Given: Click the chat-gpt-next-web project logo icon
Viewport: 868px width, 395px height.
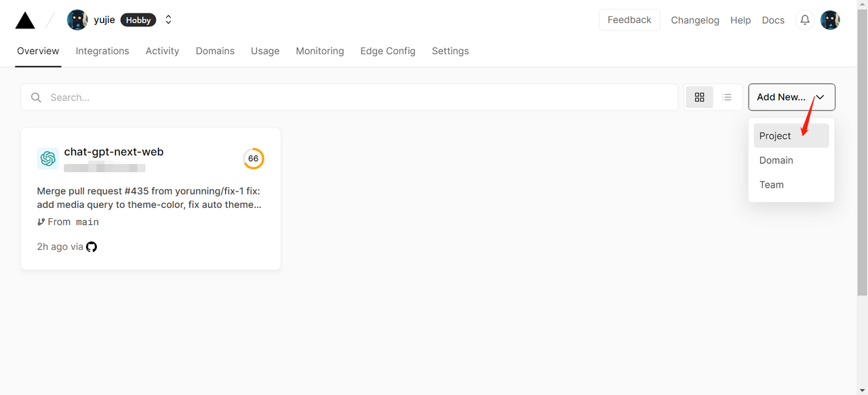Looking at the screenshot, I should click(x=48, y=159).
